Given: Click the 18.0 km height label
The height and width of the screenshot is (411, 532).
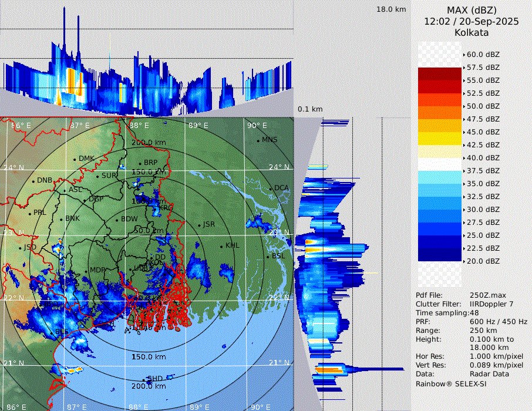Looking at the screenshot, I should [x=391, y=9].
